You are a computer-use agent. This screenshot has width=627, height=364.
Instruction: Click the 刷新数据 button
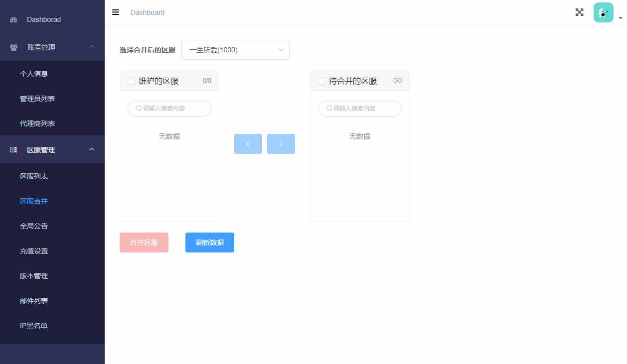[x=209, y=243]
